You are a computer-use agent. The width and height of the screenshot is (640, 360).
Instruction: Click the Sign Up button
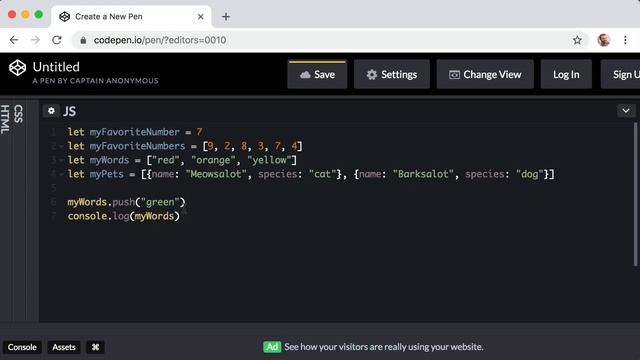[620, 74]
